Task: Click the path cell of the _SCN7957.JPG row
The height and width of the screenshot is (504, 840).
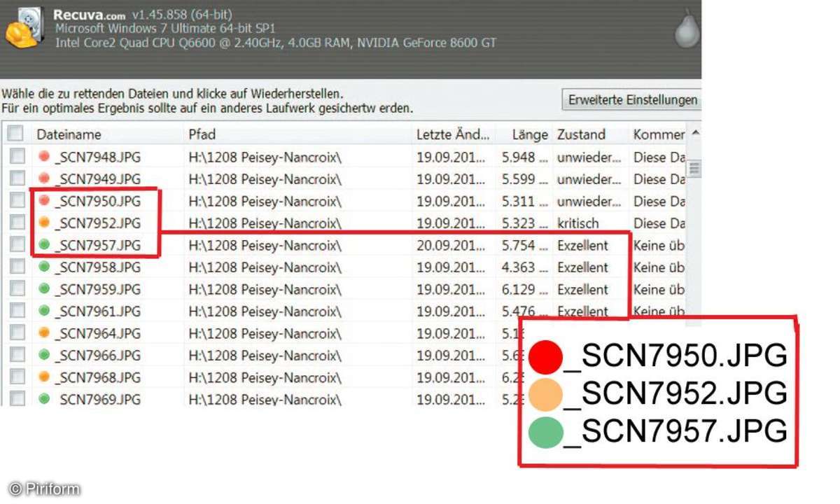Action: (265, 246)
